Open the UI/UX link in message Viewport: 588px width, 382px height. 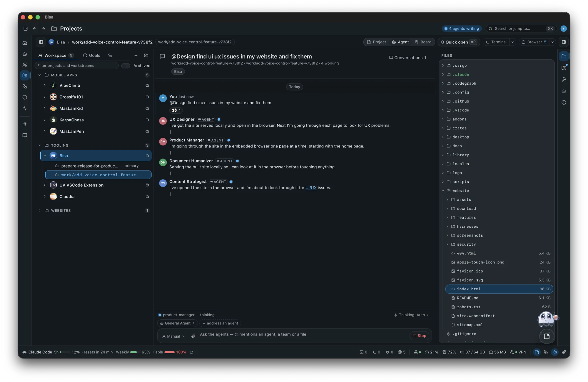[311, 187]
